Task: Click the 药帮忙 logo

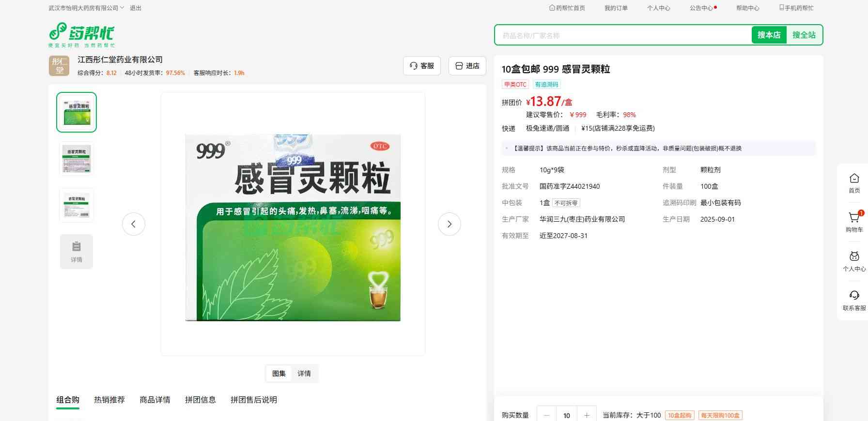Action: 81,35
